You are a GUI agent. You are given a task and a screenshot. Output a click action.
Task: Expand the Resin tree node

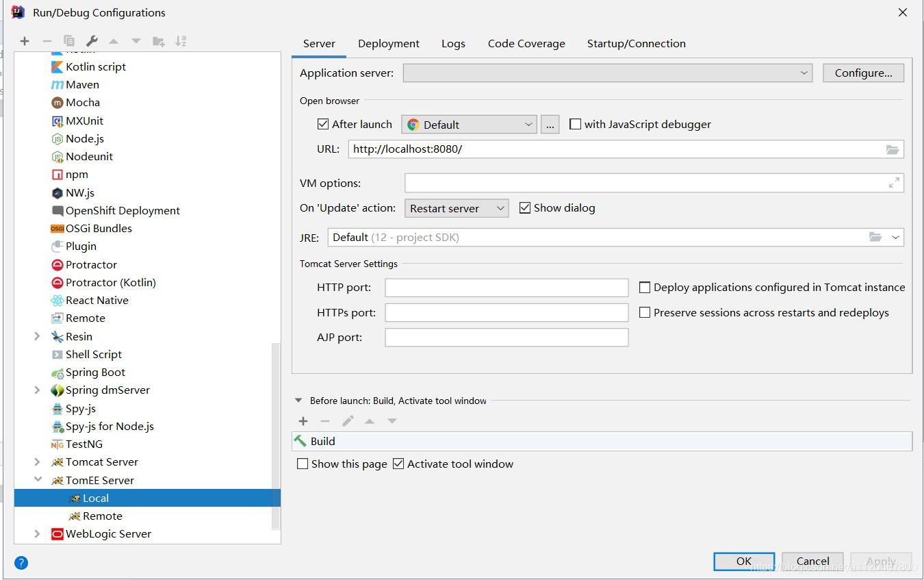38,336
